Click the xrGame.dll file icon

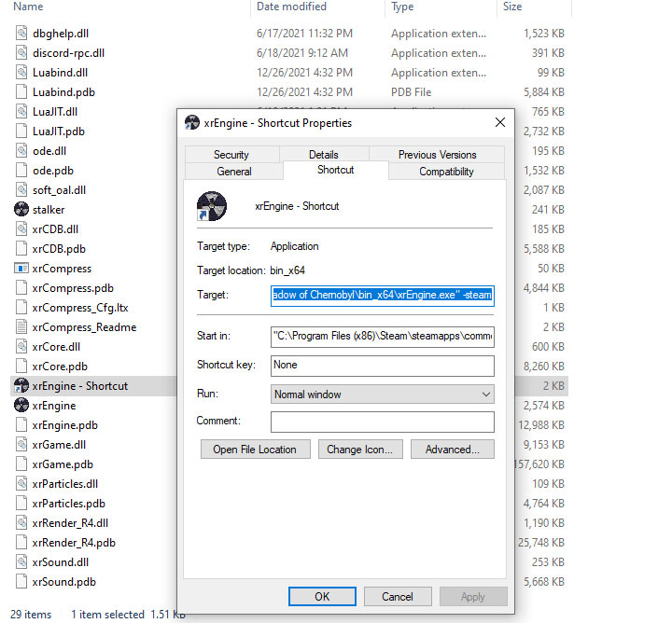(21, 445)
